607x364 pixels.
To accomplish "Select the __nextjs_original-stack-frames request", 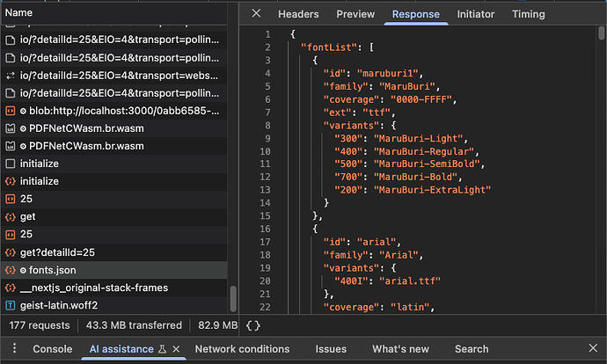I will [x=114, y=288].
